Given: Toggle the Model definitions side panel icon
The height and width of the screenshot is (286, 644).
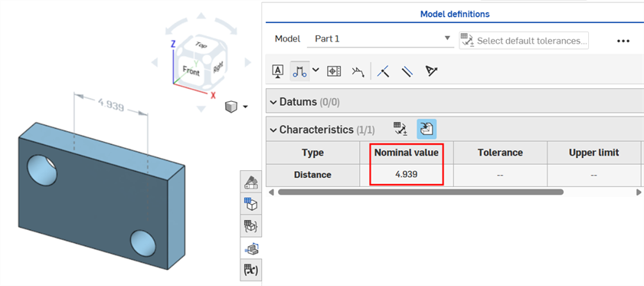Looking at the screenshot, I should click(x=251, y=248).
